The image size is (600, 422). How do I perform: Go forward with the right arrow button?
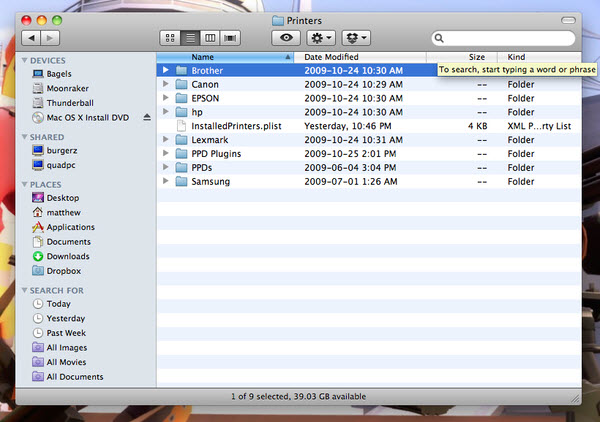[x=51, y=38]
